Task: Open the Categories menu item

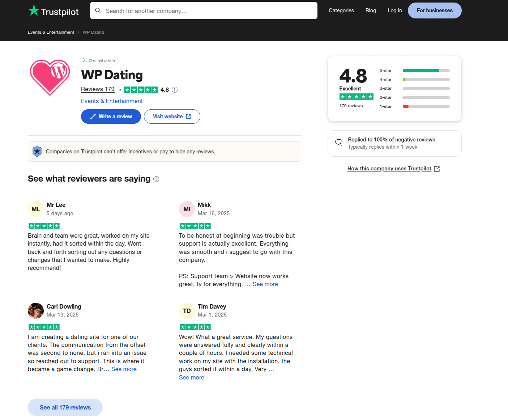Action: (341, 10)
